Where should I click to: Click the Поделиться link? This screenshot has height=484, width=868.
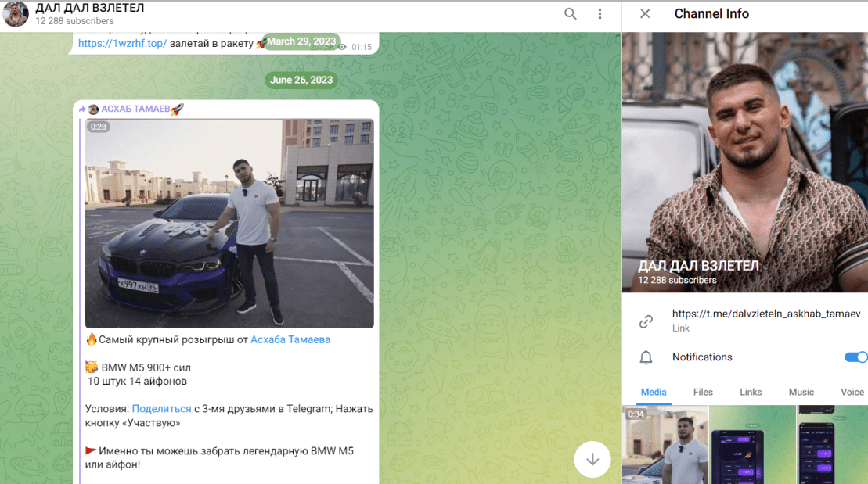(x=161, y=409)
